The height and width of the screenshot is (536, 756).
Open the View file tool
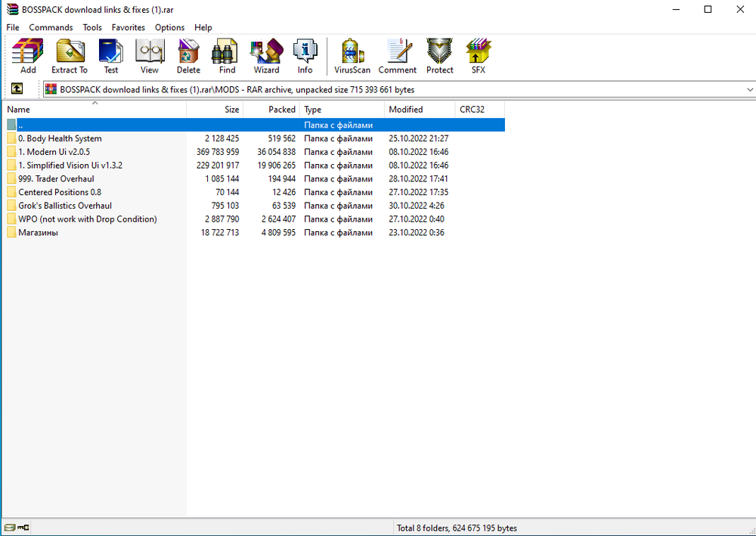pyautogui.click(x=150, y=56)
